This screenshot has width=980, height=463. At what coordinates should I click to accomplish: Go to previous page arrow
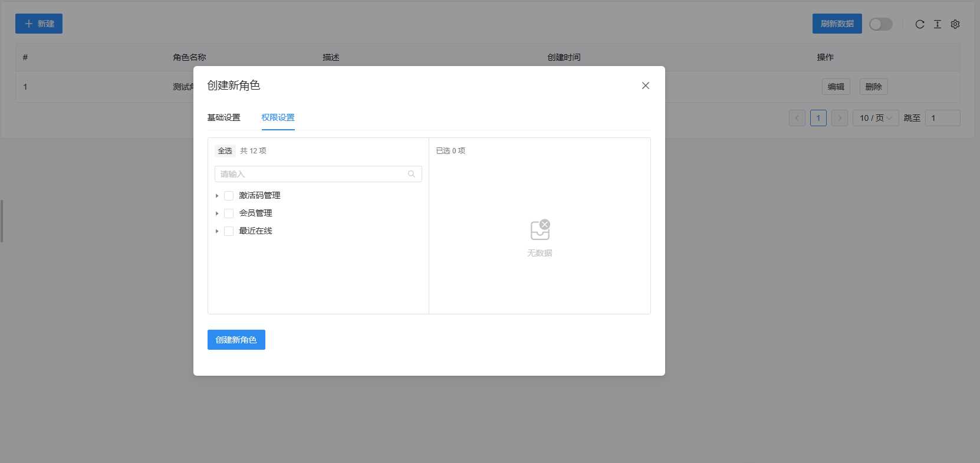pyautogui.click(x=797, y=118)
